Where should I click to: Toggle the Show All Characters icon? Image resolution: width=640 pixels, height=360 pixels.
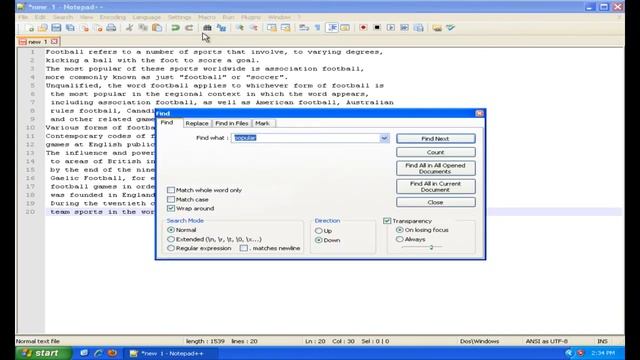[x=318, y=28]
